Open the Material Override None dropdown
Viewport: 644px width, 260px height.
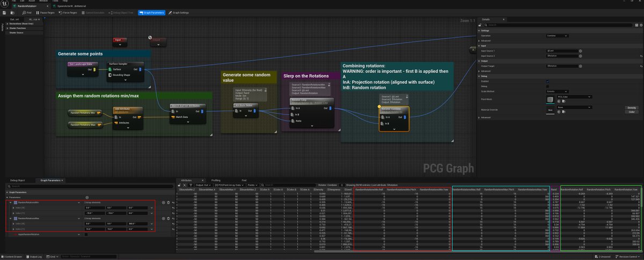[574, 107]
